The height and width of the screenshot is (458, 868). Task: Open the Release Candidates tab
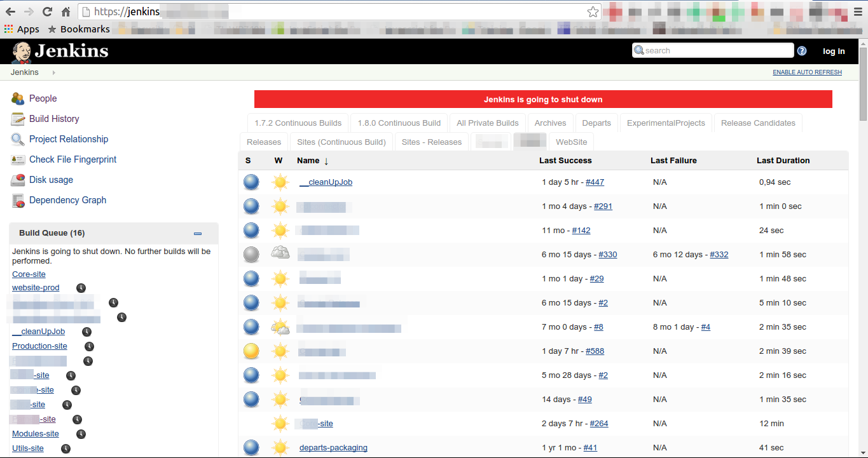(758, 123)
